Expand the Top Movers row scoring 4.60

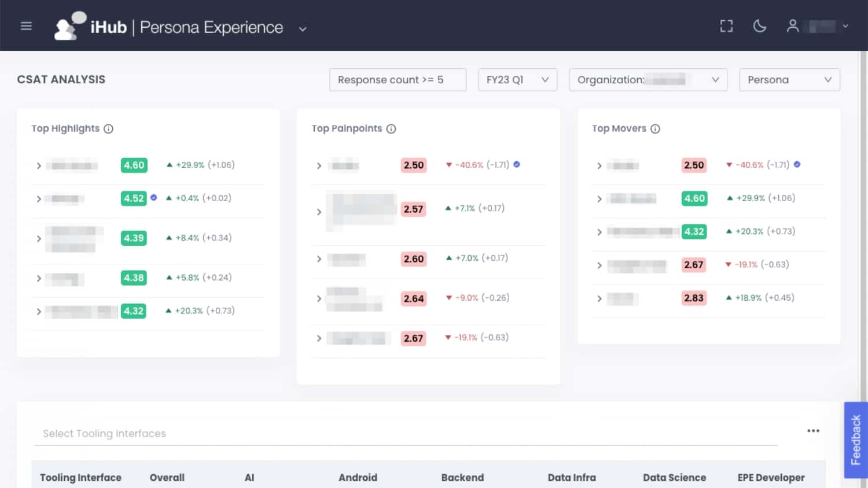599,199
